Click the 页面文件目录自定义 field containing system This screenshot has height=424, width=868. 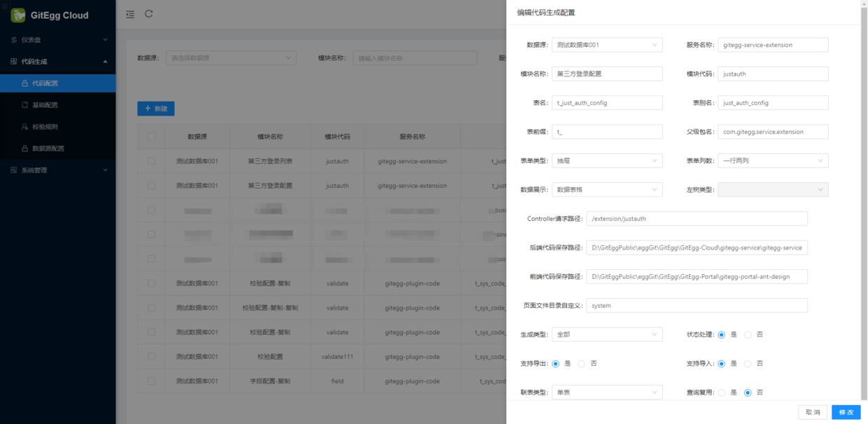(696, 306)
